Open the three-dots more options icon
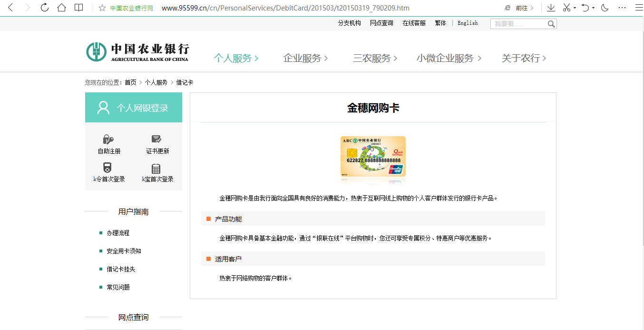The image size is (644, 330). [622, 8]
